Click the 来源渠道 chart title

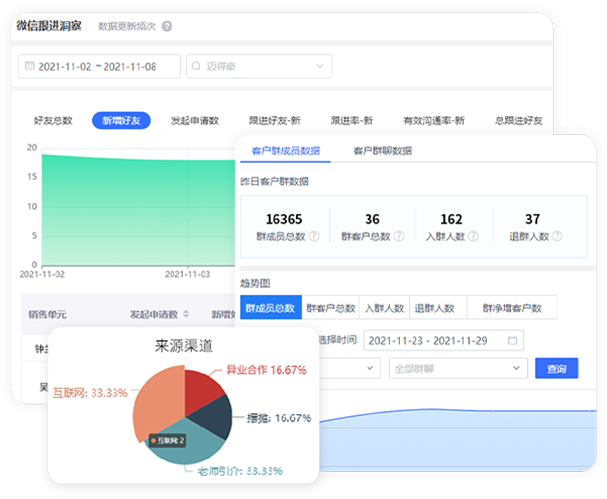tap(184, 346)
